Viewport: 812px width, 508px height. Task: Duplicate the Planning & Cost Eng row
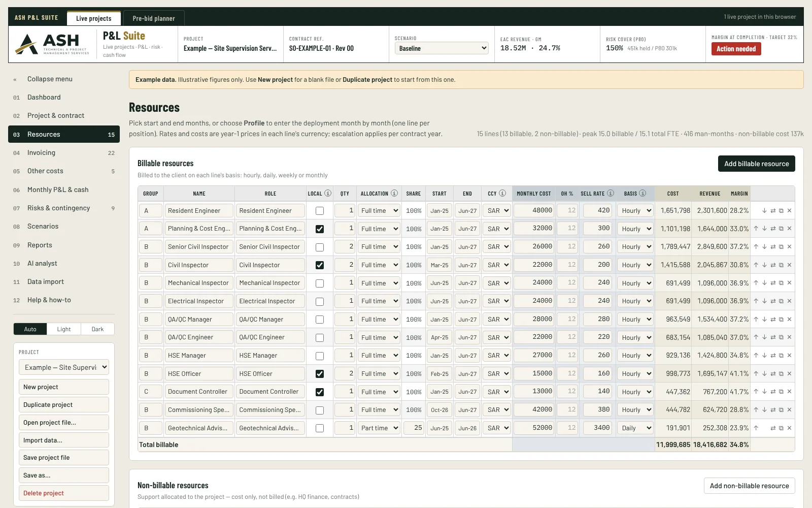click(781, 229)
